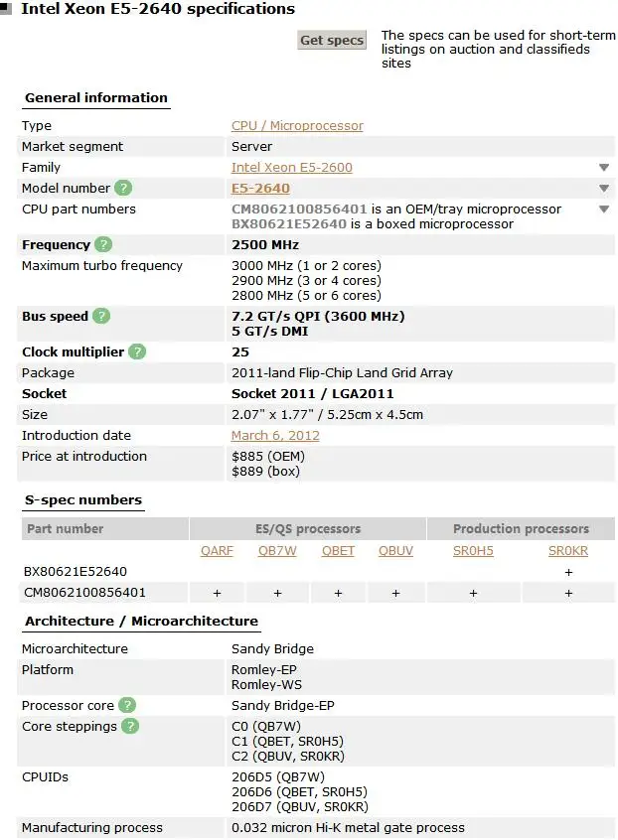Open the CPU / Microprocessor link
Screen dimensions: 618x840
297,126
